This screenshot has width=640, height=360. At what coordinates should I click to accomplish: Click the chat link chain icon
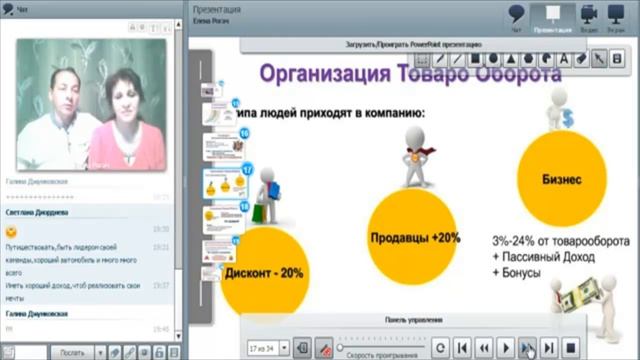pyautogui.click(x=130, y=352)
